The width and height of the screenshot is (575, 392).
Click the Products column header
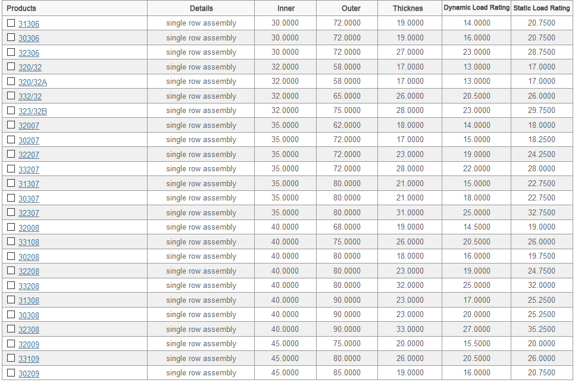click(x=21, y=8)
